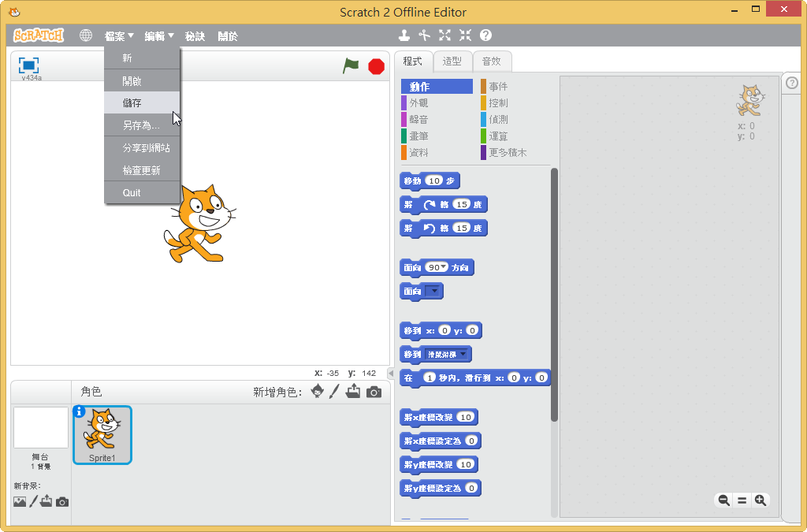The height and width of the screenshot is (532, 807).
Task: Choose 檢查更新 from the file menu
Action: coord(142,169)
